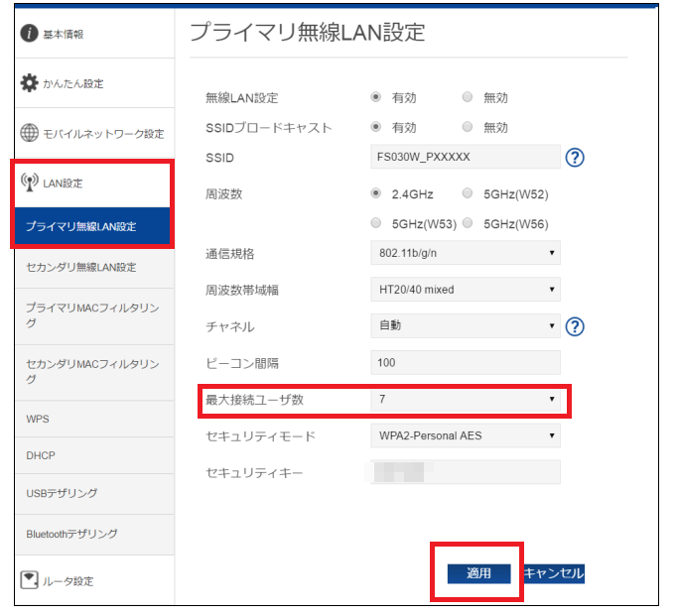Image resolution: width=677 pixels, height=616 pixels.
Task: Click the router icon for ルータ設定
Action: 30,580
